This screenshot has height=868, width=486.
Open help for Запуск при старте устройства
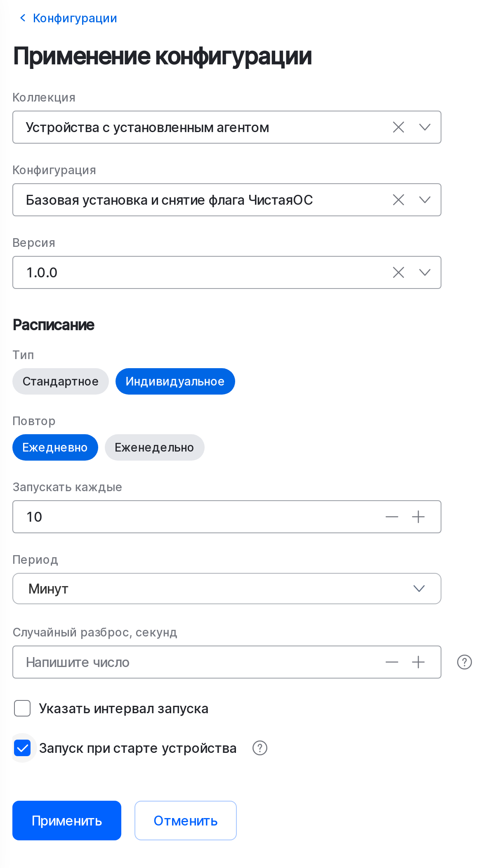[260, 748]
